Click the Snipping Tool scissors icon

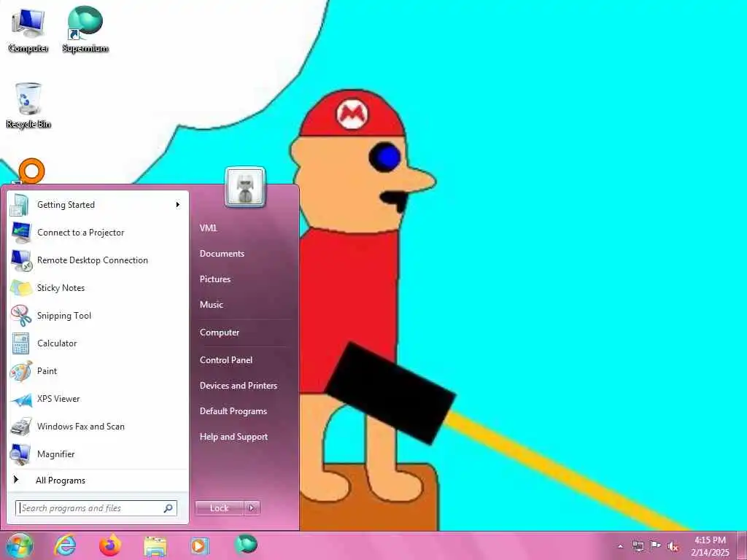coord(21,316)
